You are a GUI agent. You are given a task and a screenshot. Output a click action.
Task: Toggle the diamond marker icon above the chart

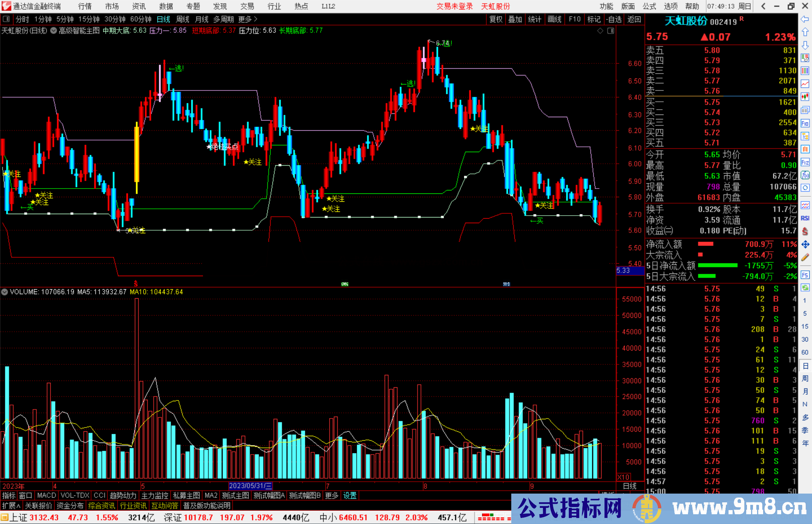600,31
